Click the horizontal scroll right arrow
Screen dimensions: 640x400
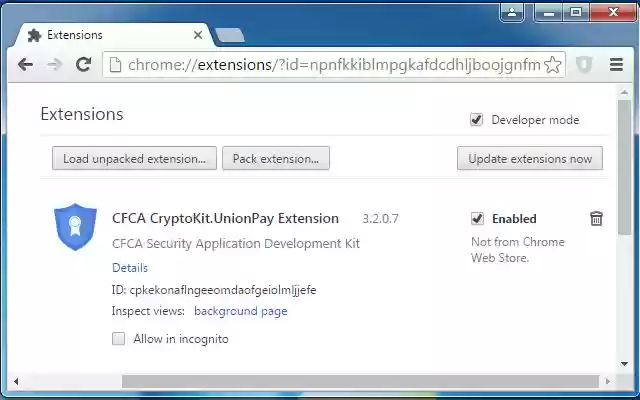click(608, 381)
